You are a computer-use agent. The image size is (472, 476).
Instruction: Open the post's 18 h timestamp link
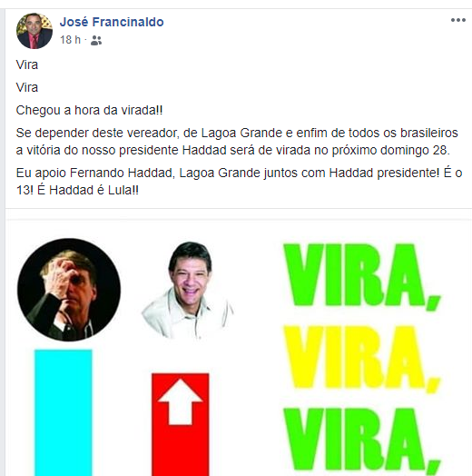pyautogui.click(x=70, y=40)
